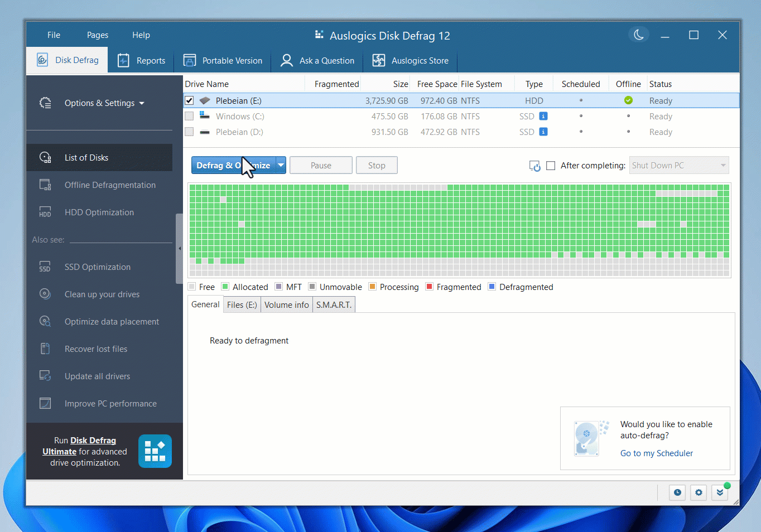The height and width of the screenshot is (532, 761).
Task: Check the Windows (C:) drive checkbox
Action: pos(189,117)
